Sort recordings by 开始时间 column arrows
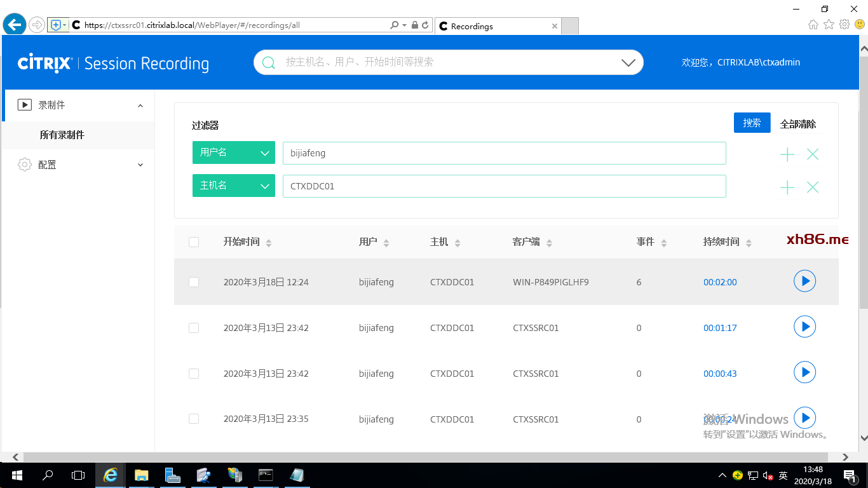This screenshot has width=868, height=488. tap(269, 243)
